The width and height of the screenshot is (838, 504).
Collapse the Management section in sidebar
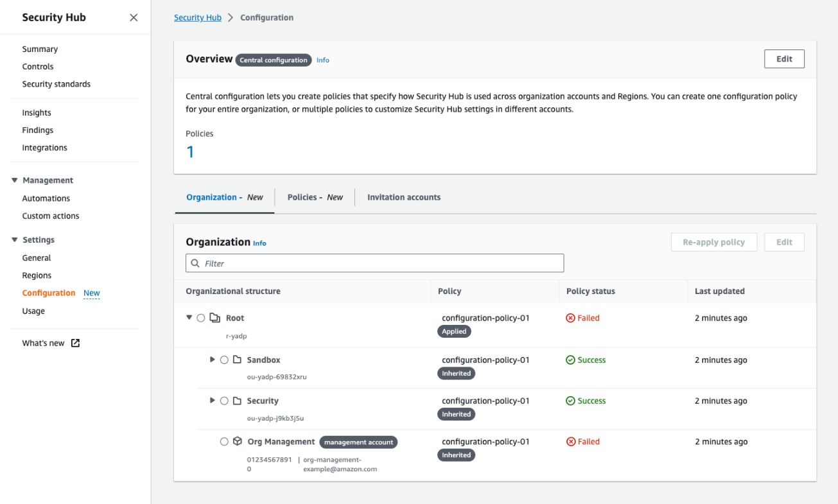[x=14, y=180]
